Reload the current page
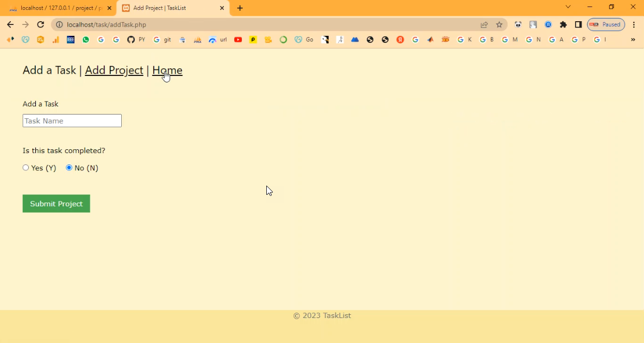644x343 pixels. coord(40,24)
